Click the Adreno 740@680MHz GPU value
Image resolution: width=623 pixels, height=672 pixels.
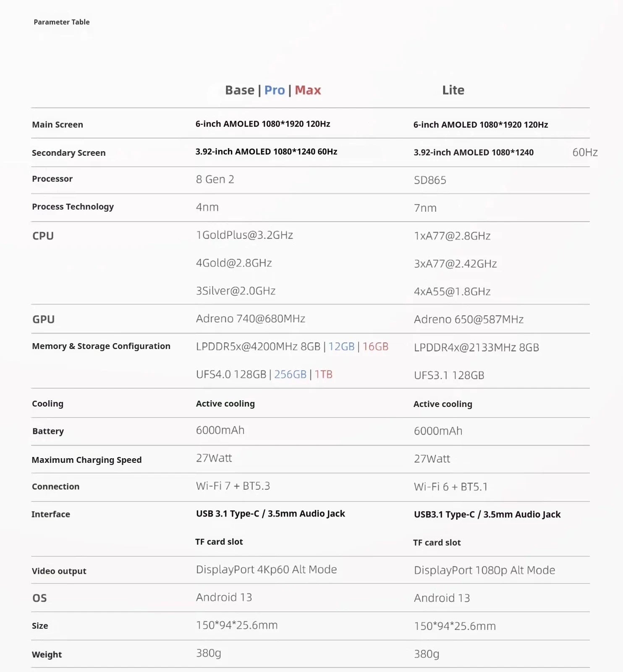coord(251,319)
